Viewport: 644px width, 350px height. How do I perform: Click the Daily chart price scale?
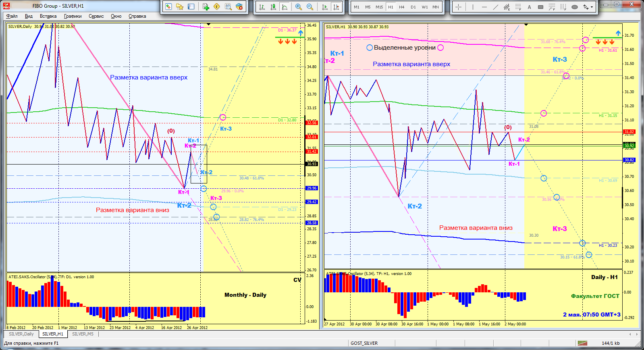tap(312, 147)
